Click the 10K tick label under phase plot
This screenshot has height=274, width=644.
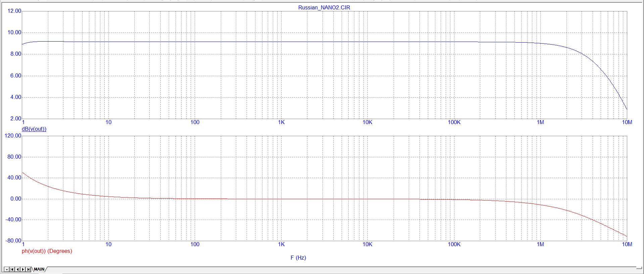[x=367, y=244]
